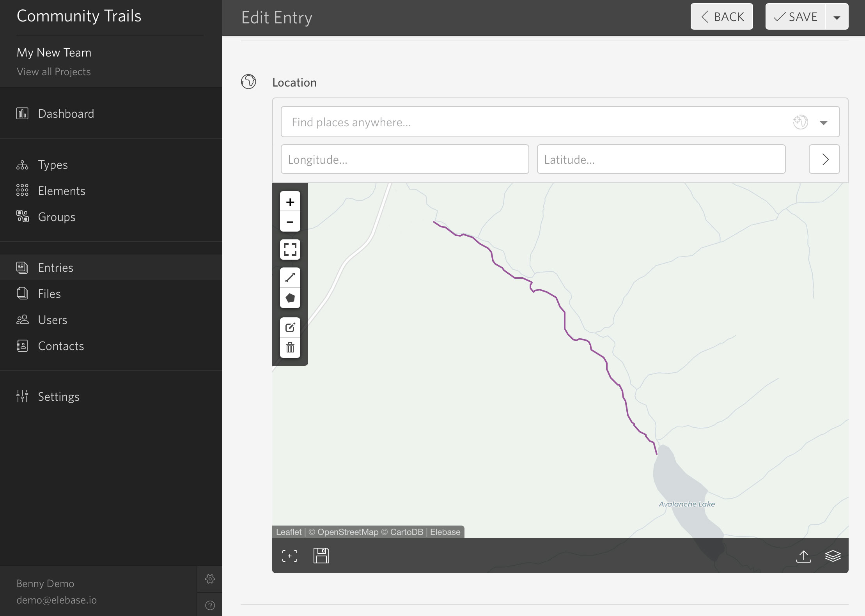This screenshot has width=865, height=616.
Task: Click the go-to-coordinates chevron button
Action: click(x=824, y=159)
